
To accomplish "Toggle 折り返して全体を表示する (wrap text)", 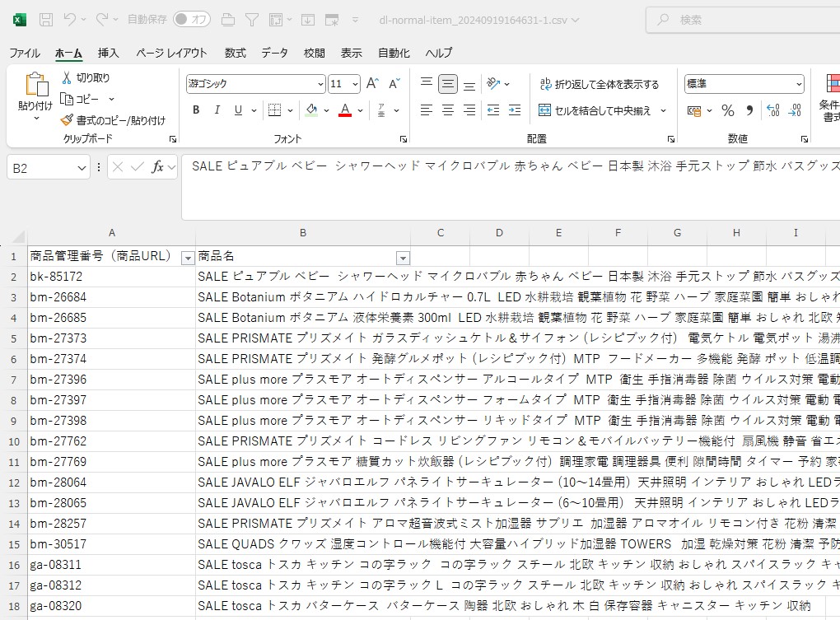I will pos(599,84).
